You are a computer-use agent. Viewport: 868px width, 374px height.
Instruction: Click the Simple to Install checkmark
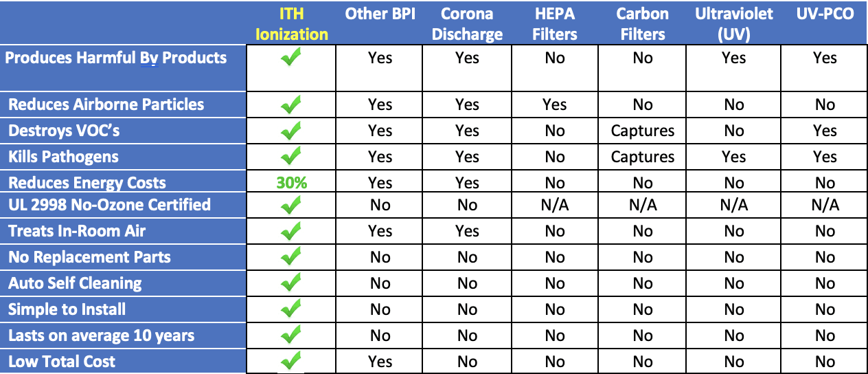coord(291,309)
